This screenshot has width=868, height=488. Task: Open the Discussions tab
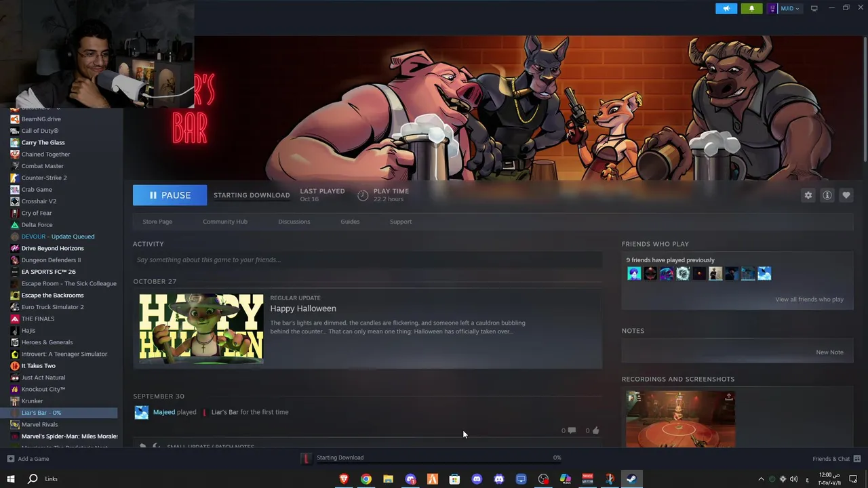[x=294, y=222]
